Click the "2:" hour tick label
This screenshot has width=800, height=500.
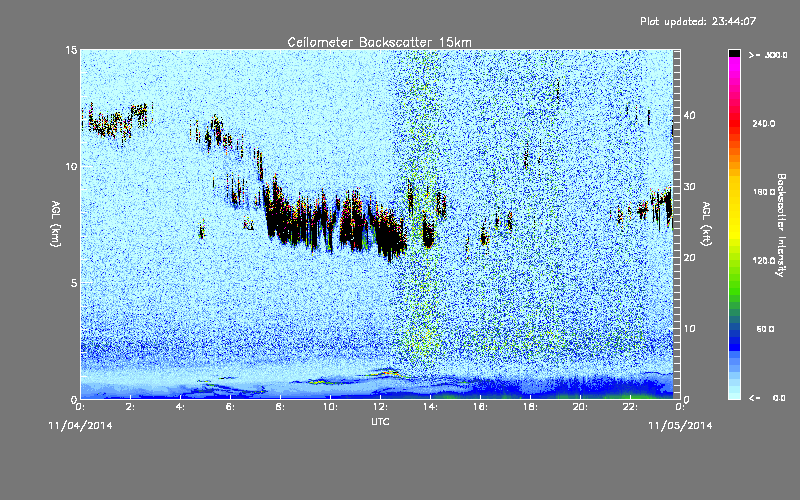(x=131, y=407)
